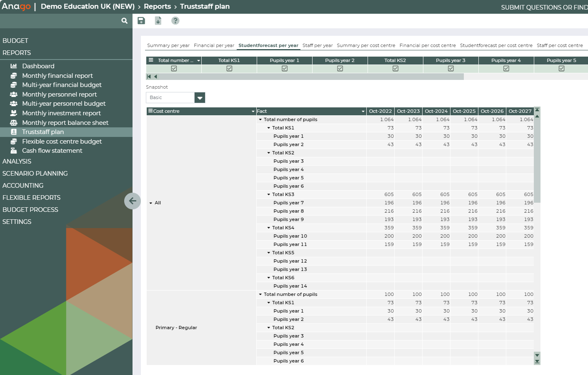Image resolution: width=588 pixels, height=375 pixels.
Task: Click the Multi-year financial budget coins icon
Action: 14,85
